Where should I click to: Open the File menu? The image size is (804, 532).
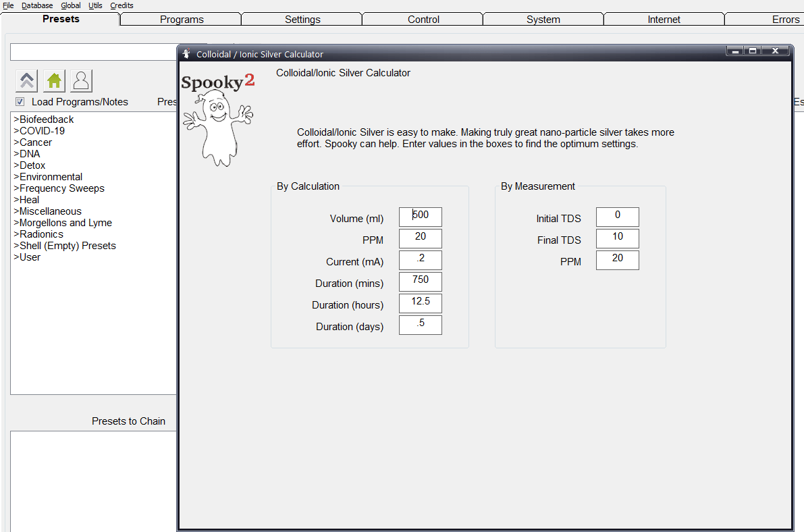click(x=8, y=5)
